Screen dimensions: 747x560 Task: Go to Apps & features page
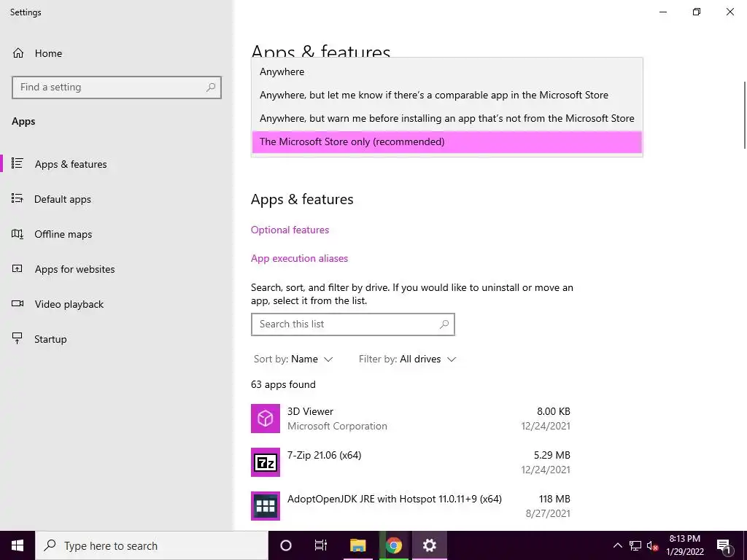(x=71, y=164)
